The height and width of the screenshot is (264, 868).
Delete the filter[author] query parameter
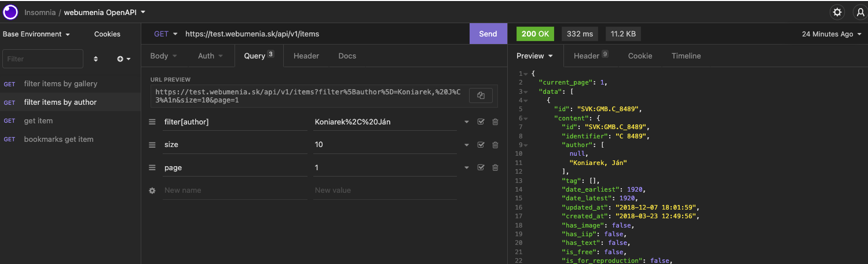tap(495, 122)
